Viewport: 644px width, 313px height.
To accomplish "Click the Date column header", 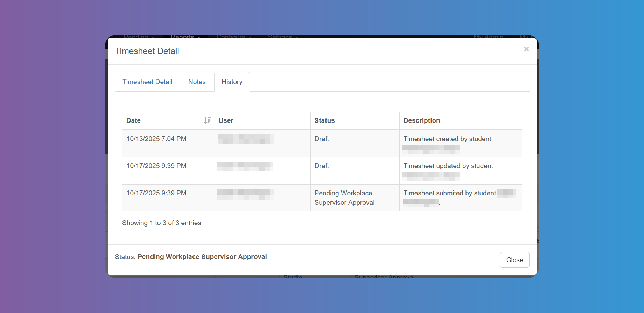I will [168, 120].
